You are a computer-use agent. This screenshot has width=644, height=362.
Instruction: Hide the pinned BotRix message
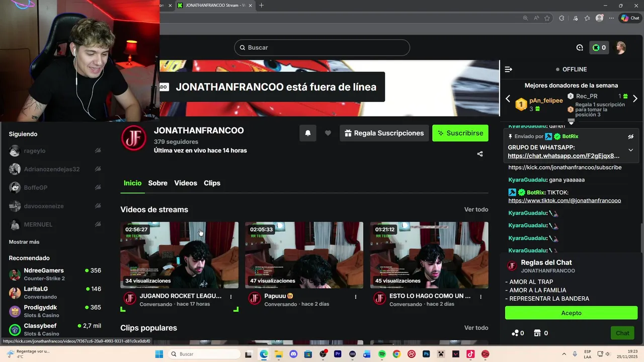631,137
